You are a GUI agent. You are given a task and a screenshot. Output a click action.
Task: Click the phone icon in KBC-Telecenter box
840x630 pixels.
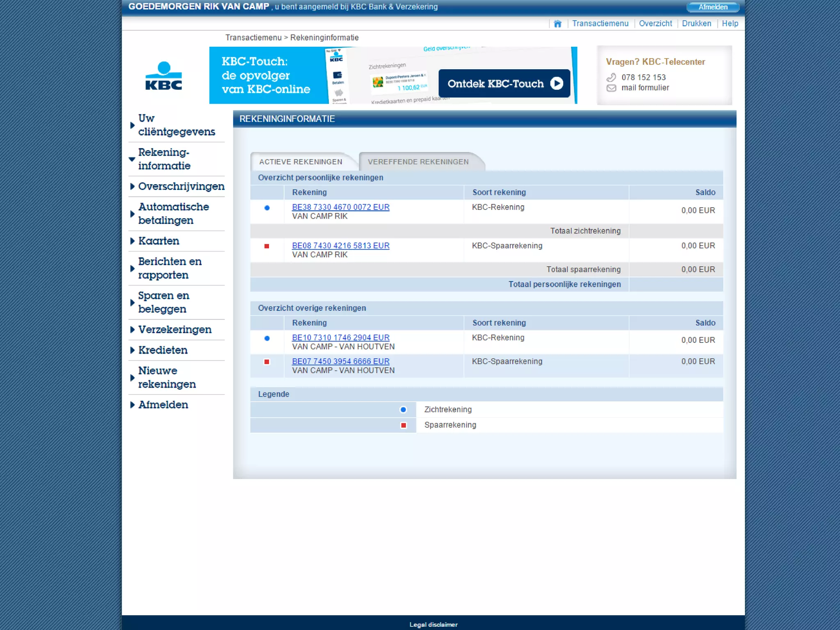611,77
